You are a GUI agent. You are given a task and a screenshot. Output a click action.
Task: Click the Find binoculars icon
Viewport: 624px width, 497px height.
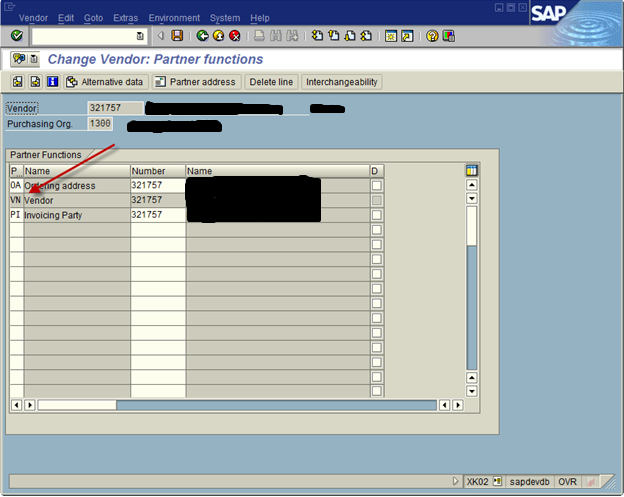point(275,36)
